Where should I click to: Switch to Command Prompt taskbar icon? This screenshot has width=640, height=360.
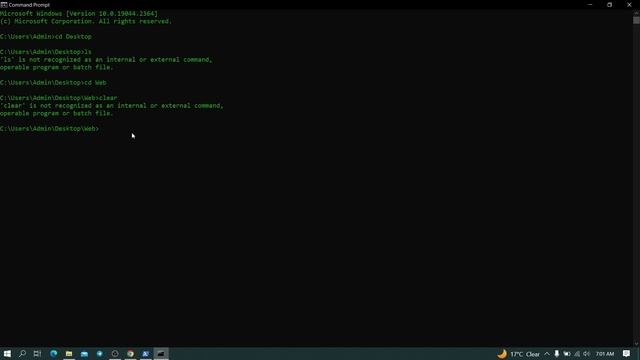click(161, 353)
